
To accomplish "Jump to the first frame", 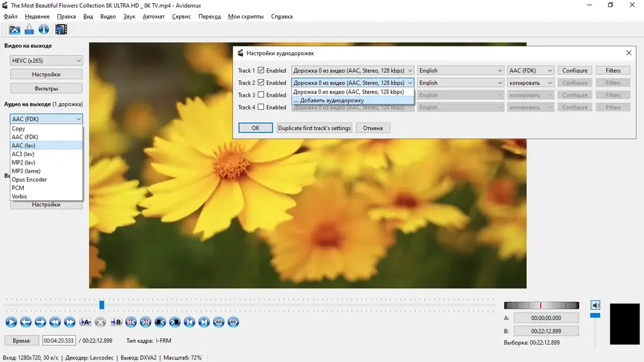I will [x=189, y=322].
